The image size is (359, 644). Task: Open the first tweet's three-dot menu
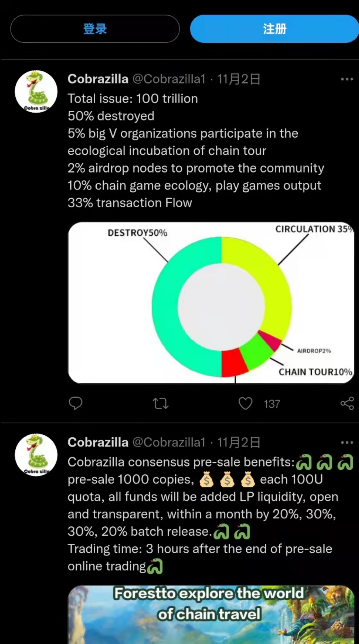coord(347,79)
